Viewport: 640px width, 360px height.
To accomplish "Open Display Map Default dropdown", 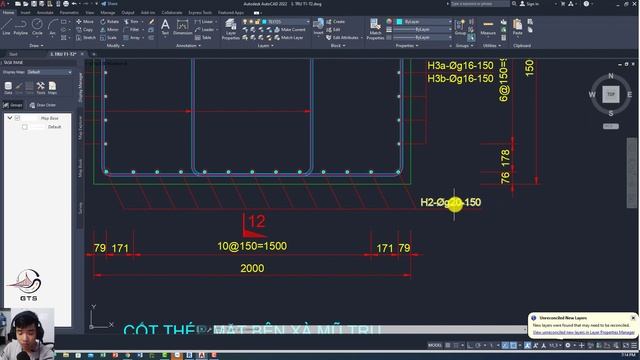I will coord(49,72).
